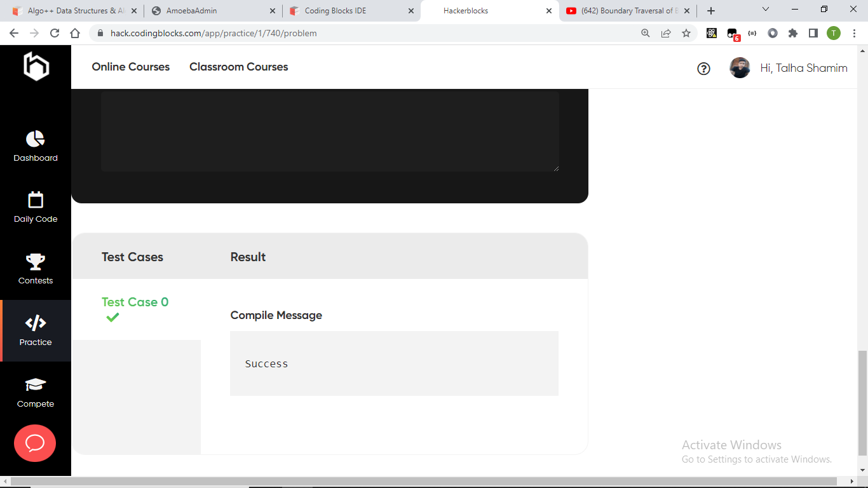The width and height of the screenshot is (868, 488).
Task: Open Online Courses menu
Action: pyautogui.click(x=131, y=67)
